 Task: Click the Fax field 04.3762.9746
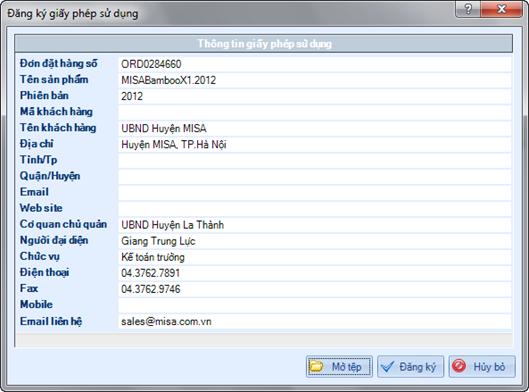click(315, 289)
